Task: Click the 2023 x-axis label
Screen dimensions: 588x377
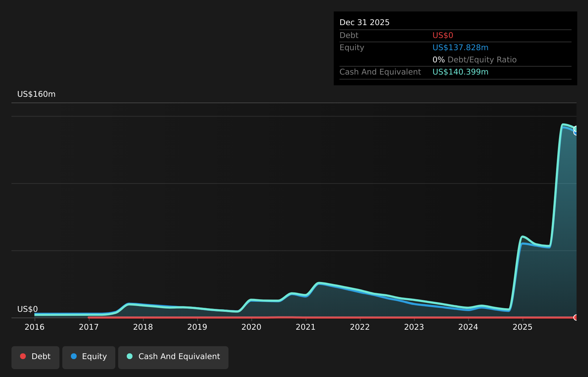Action: coord(414,327)
